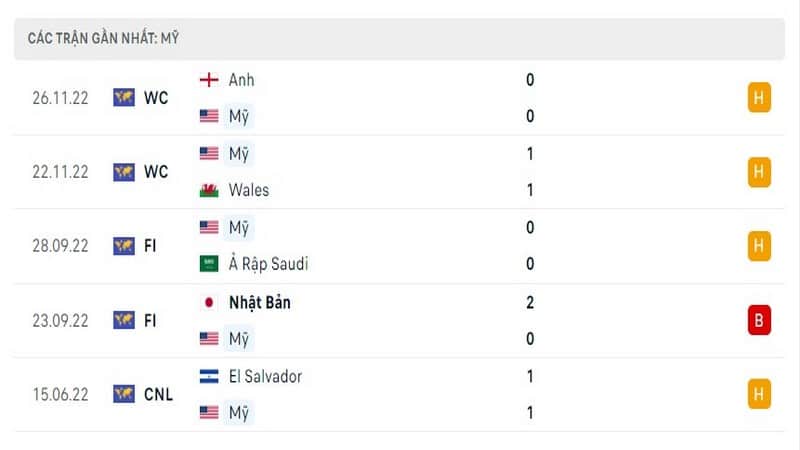Open the Nhật Bản team link

click(x=260, y=303)
